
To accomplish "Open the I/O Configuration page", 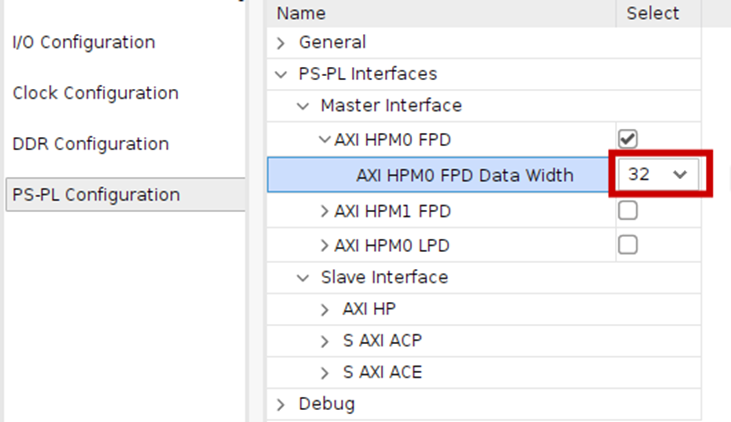I will point(84,42).
